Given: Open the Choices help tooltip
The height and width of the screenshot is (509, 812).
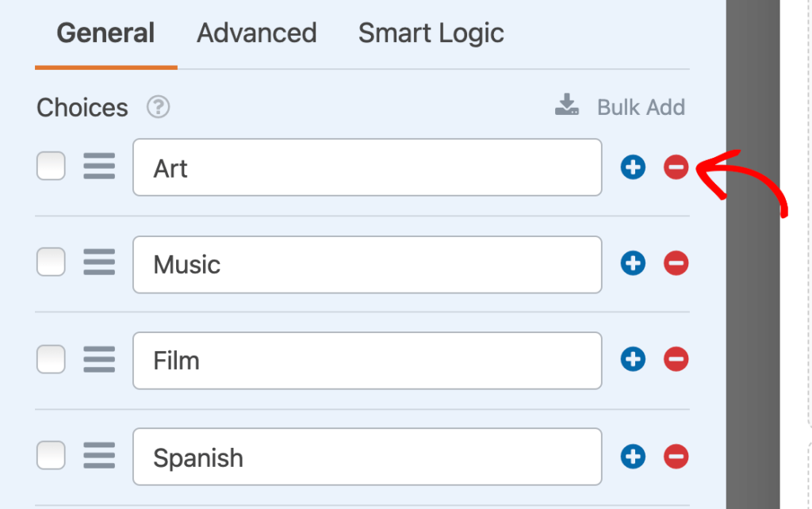Looking at the screenshot, I should pos(156,107).
